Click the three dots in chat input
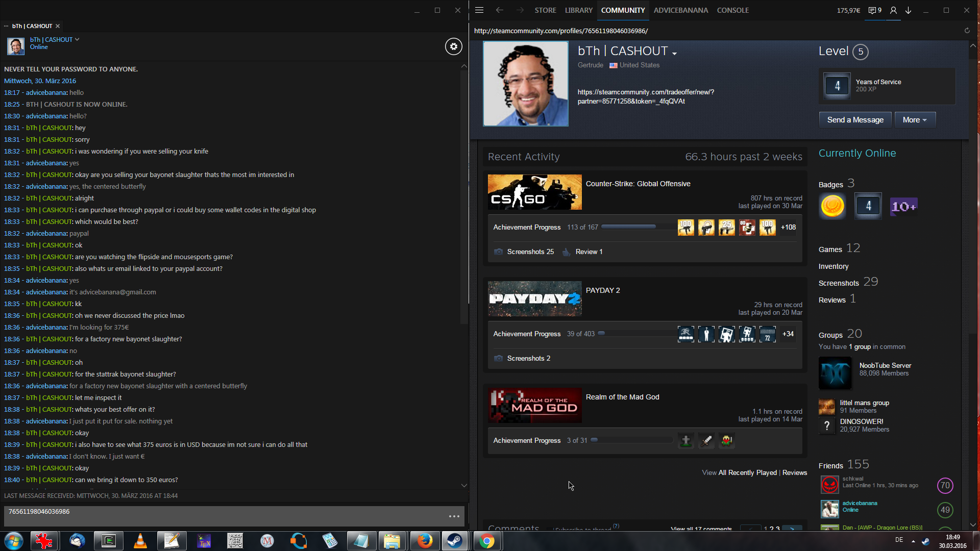980x551 pixels. (454, 516)
